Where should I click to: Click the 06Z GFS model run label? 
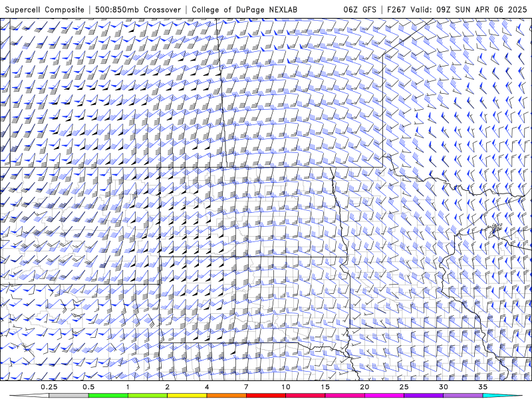(360, 10)
